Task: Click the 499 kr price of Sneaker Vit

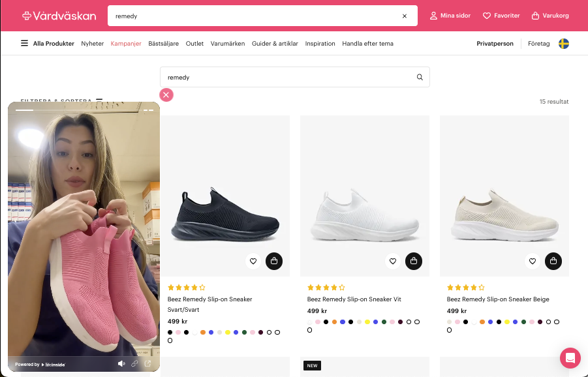Action: pyautogui.click(x=317, y=310)
